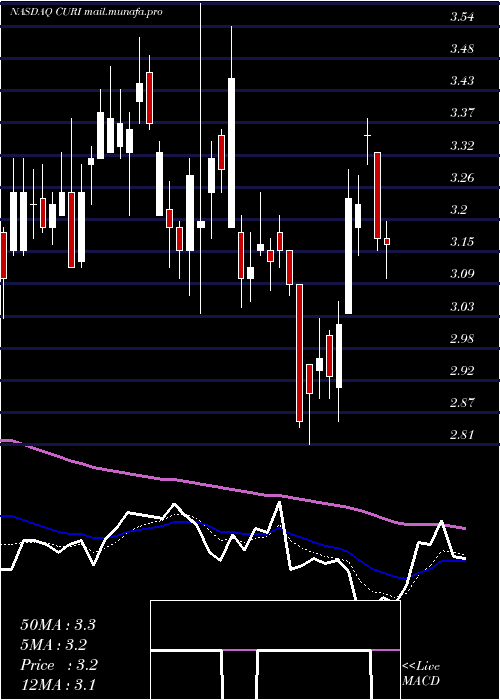Click the 2.87 price axis label
The width and height of the screenshot is (500, 700).
click(x=462, y=403)
